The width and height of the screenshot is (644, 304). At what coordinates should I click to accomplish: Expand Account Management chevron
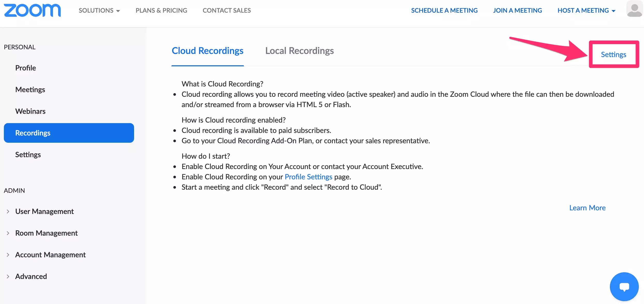click(8, 255)
